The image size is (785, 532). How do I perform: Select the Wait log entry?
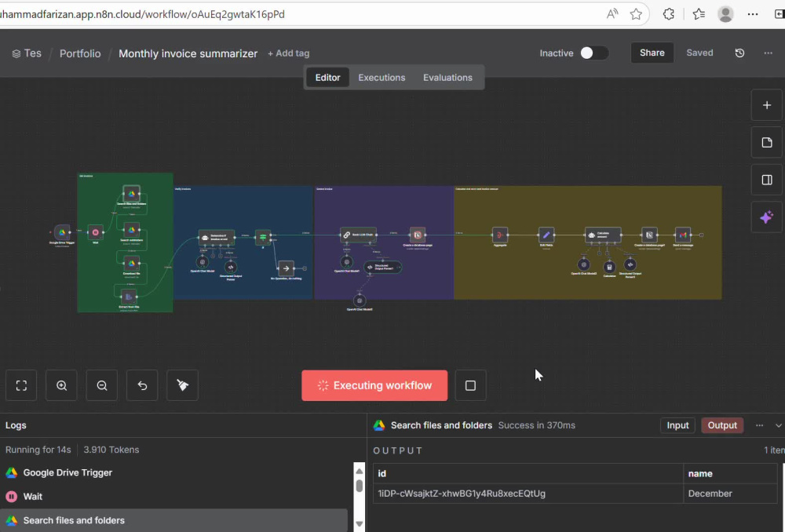173,497
